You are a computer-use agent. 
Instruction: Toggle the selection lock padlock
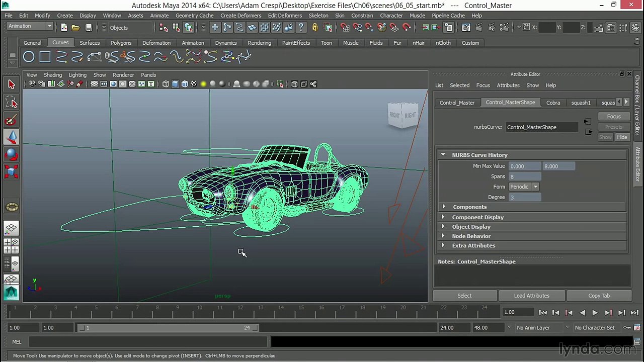(x=315, y=28)
